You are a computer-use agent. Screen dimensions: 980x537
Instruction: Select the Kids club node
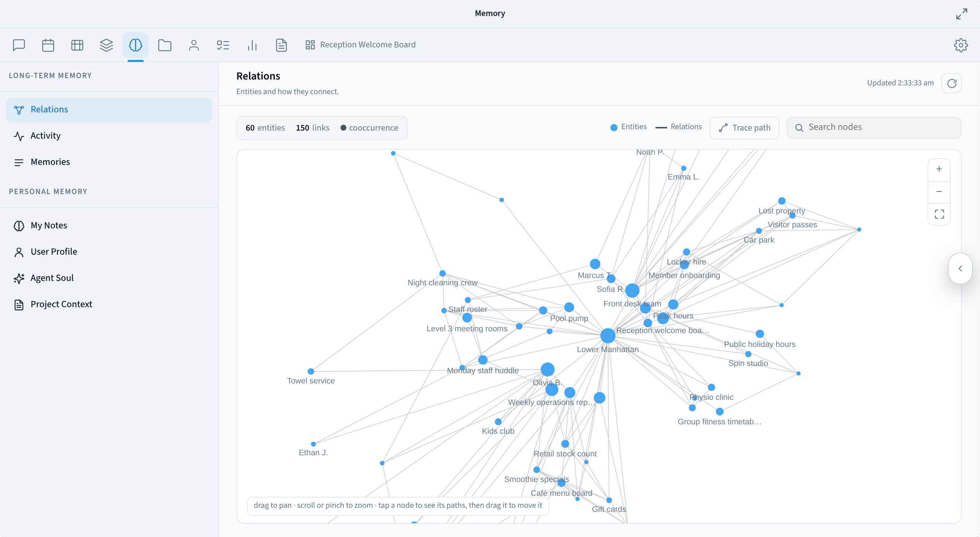pos(498,422)
